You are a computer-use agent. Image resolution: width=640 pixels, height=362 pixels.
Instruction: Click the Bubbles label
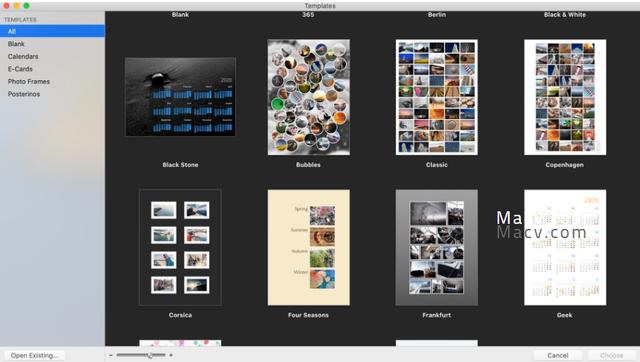click(x=308, y=165)
